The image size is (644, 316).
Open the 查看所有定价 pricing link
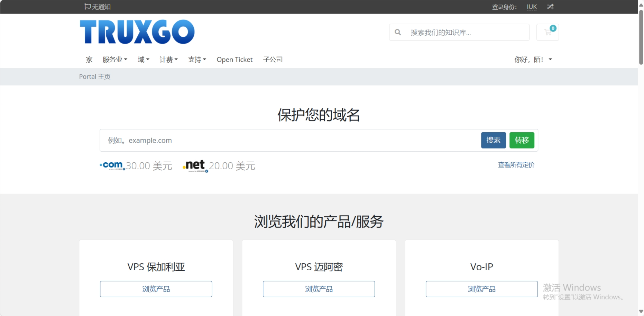coord(516,165)
